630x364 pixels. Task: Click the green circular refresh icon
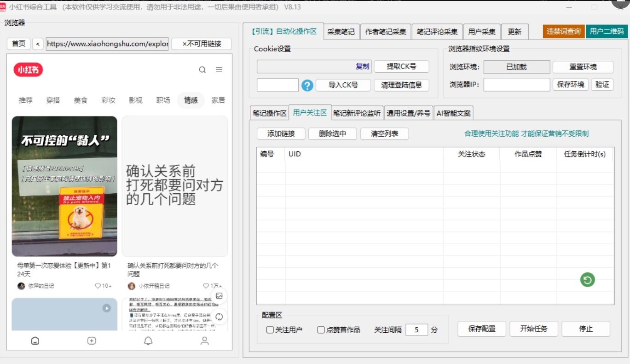[587, 279]
